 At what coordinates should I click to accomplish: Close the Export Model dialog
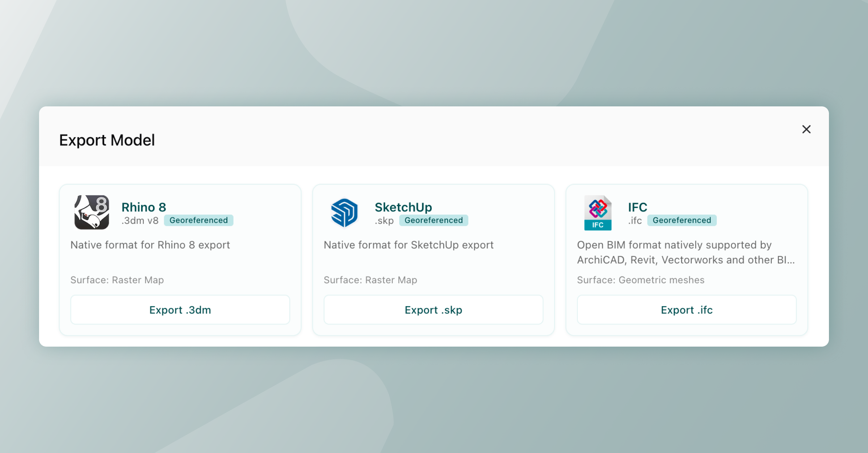(806, 129)
